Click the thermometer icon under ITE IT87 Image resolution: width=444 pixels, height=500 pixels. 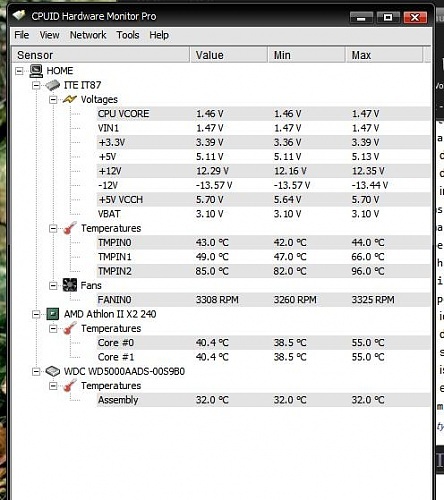[x=70, y=228]
